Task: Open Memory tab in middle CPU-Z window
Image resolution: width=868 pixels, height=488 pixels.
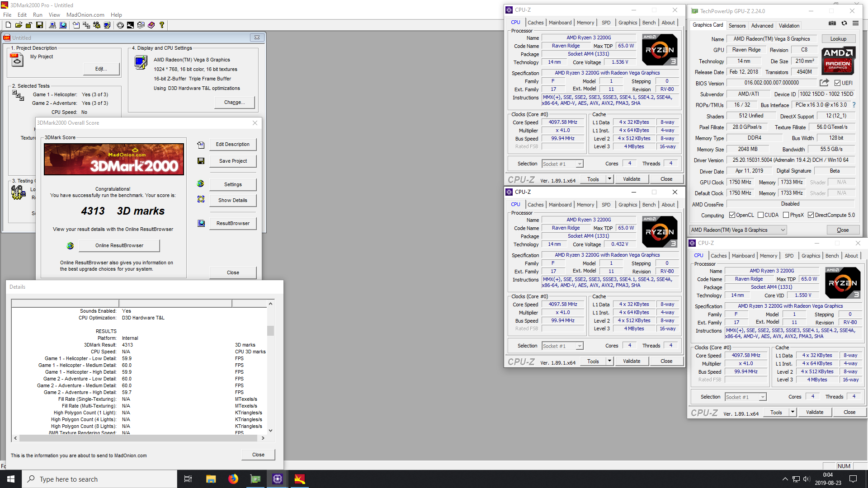Action: 585,205
